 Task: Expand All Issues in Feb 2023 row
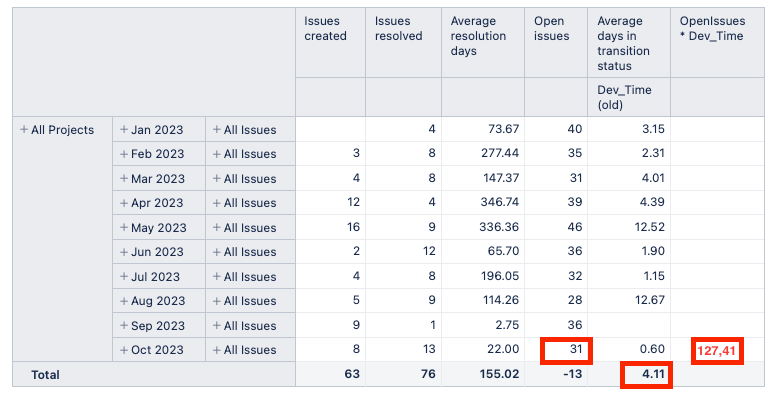pyautogui.click(x=217, y=154)
